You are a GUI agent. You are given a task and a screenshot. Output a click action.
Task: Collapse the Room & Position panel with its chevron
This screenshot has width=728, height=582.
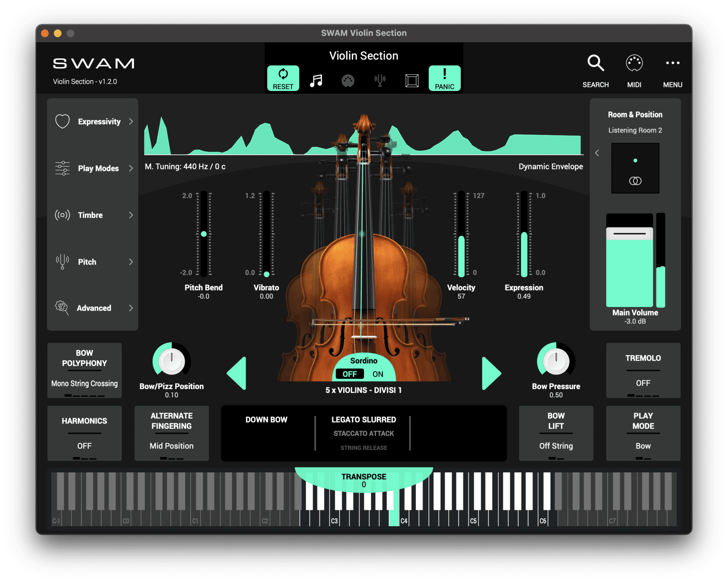(597, 153)
